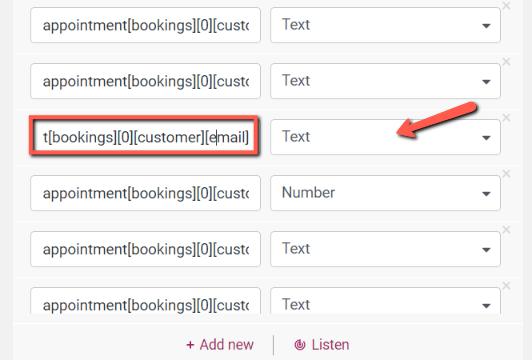Click the plus icon beside Add new

[190, 345]
